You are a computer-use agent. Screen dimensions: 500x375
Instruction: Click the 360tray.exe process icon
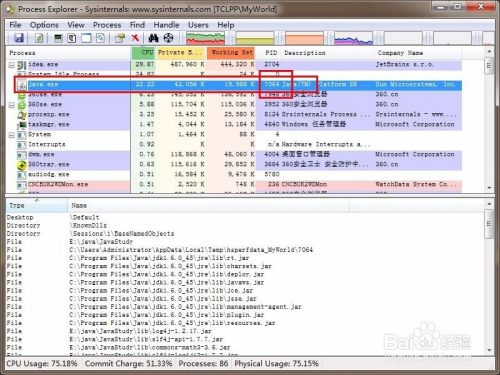click(x=22, y=165)
